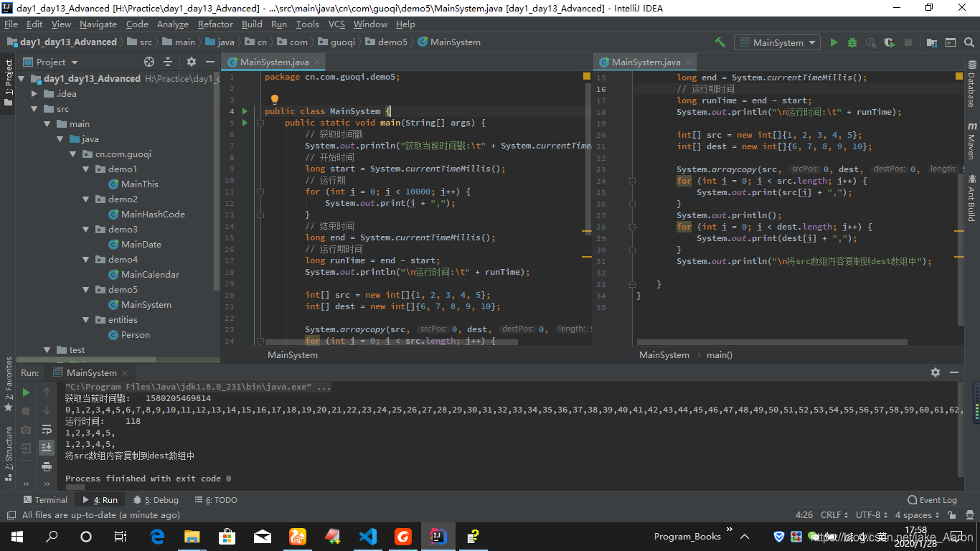Hide Project panel with the minus icon

point(209,62)
